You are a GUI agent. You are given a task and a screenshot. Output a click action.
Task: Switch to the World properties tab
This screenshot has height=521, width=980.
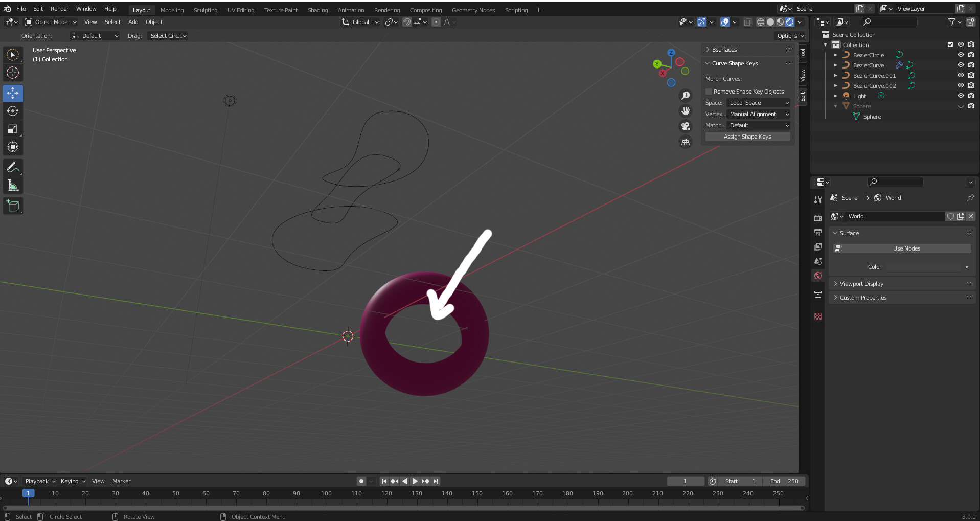click(x=818, y=276)
